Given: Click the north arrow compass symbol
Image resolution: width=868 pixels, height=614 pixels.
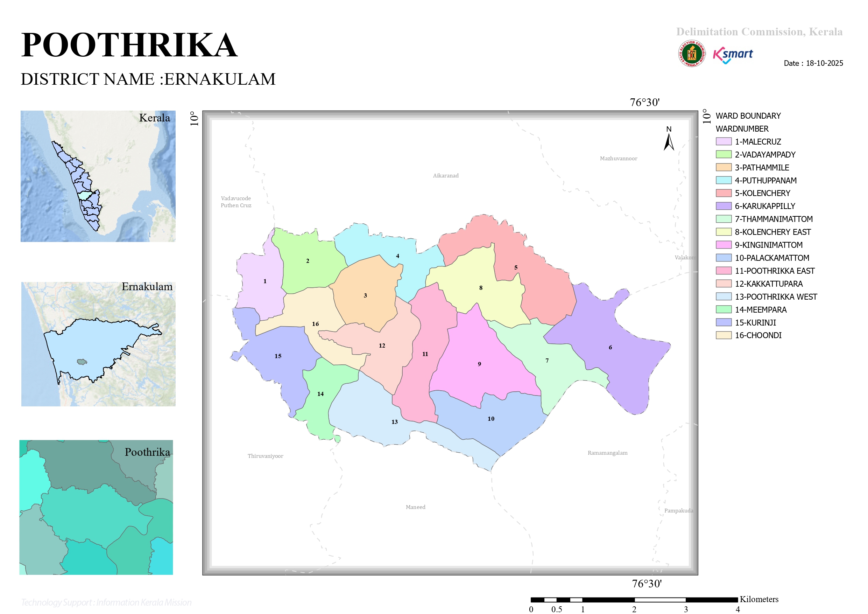Looking at the screenshot, I should click(x=669, y=139).
